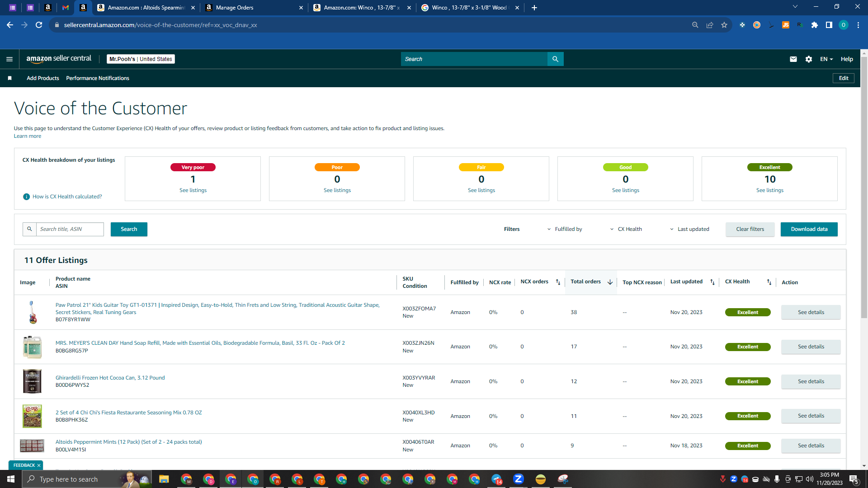Image resolution: width=868 pixels, height=488 pixels.
Task: Open the buyer messages mail icon
Action: click(793, 59)
